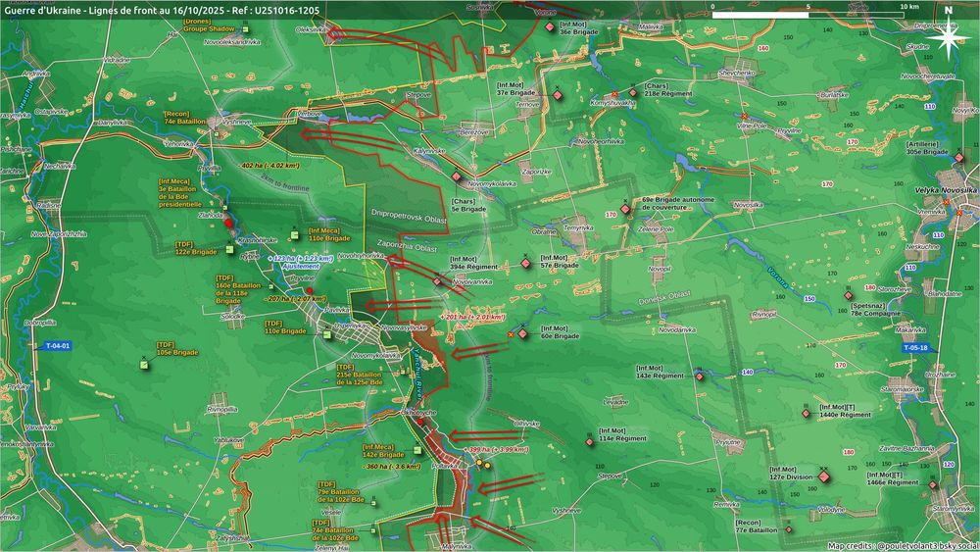Click the '-207 ha (-2.07 km²)' annotation
This screenshot has height=552, width=980.
294,299
